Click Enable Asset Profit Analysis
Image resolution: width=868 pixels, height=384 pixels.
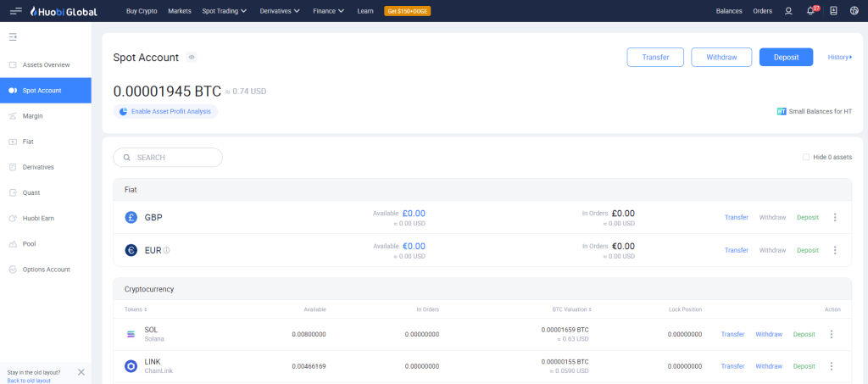tap(165, 111)
